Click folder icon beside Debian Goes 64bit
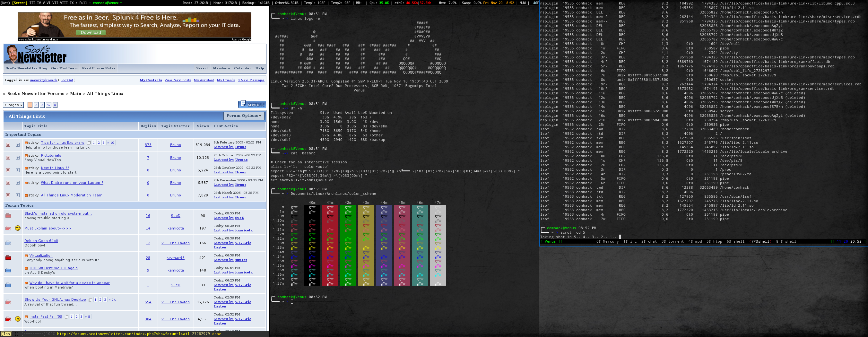This screenshot has width=868, height=337. [8, 243]
